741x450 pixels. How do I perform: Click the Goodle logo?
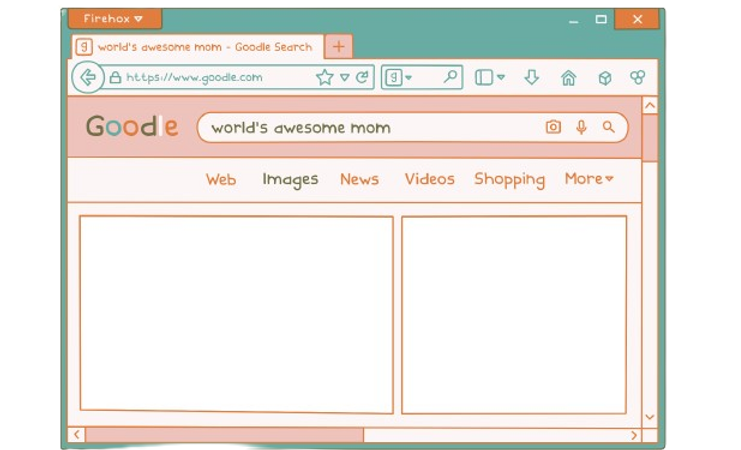[x=132, y=127]
